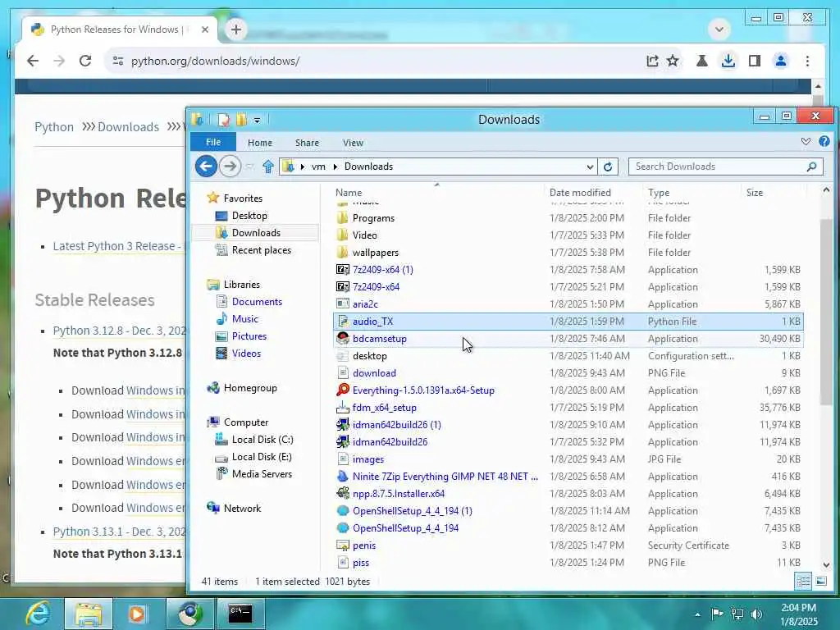Image resolution: width=840 pixels, height=630 pixels.
Task: View site information icon in address bar
Action: tap(118, 61)
